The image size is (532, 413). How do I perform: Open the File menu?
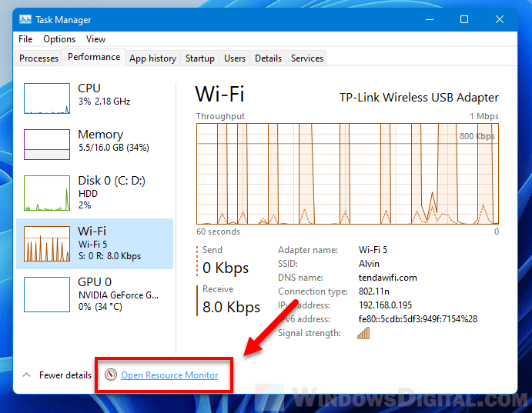[x=25, y=39]
